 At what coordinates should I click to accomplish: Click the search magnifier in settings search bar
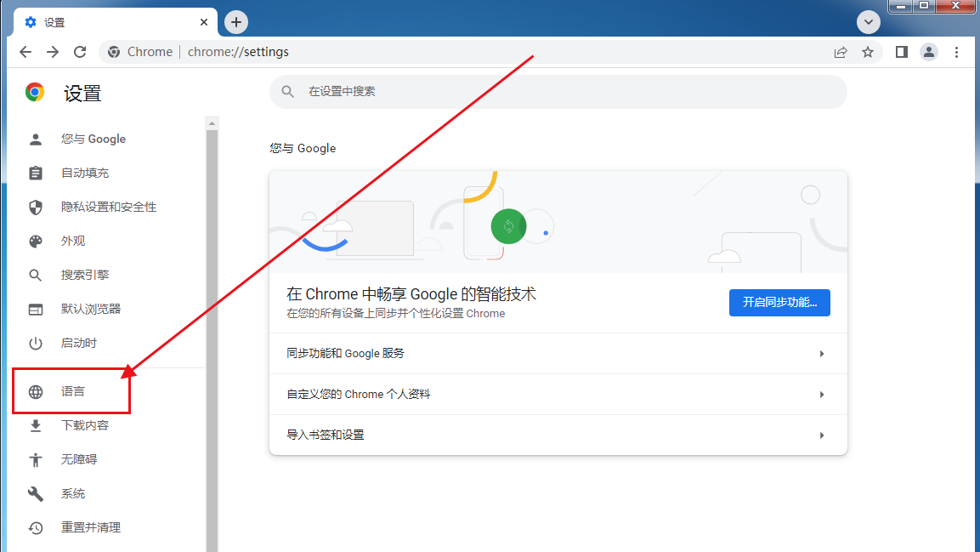[287, 92]
